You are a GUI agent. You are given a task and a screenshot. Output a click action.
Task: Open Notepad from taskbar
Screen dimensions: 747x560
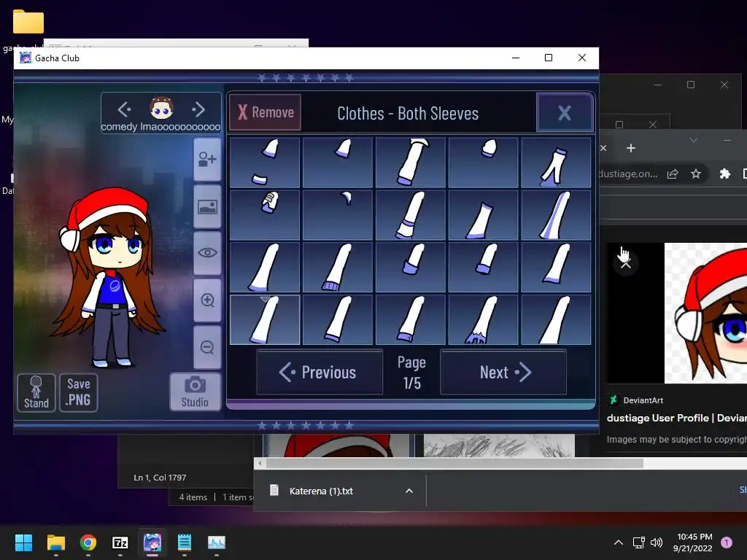click(x=185, y=542)
